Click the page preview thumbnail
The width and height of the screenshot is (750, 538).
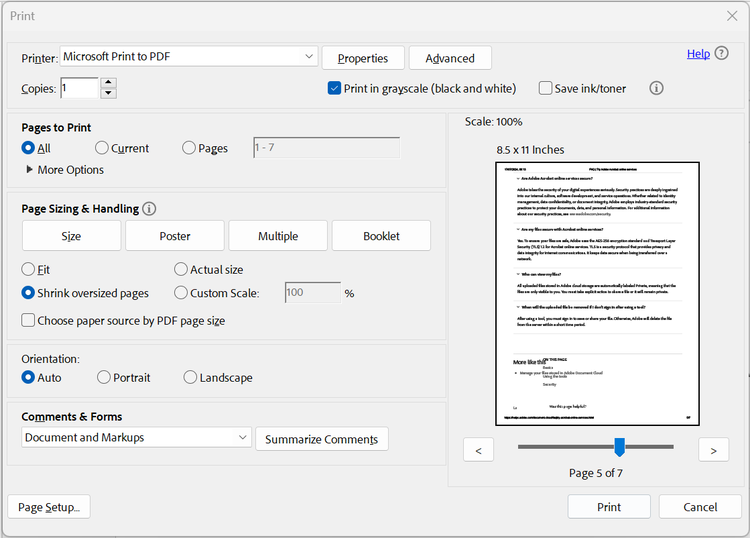click(x=597, y=294)
